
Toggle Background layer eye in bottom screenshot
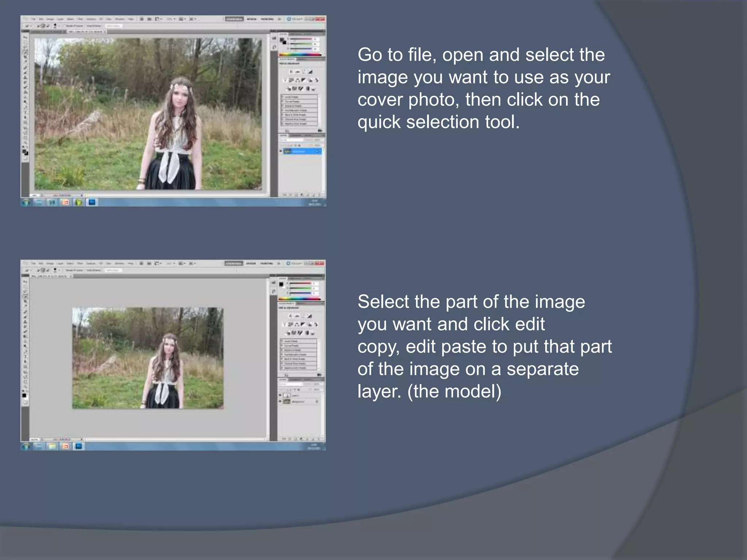[280, 401]
